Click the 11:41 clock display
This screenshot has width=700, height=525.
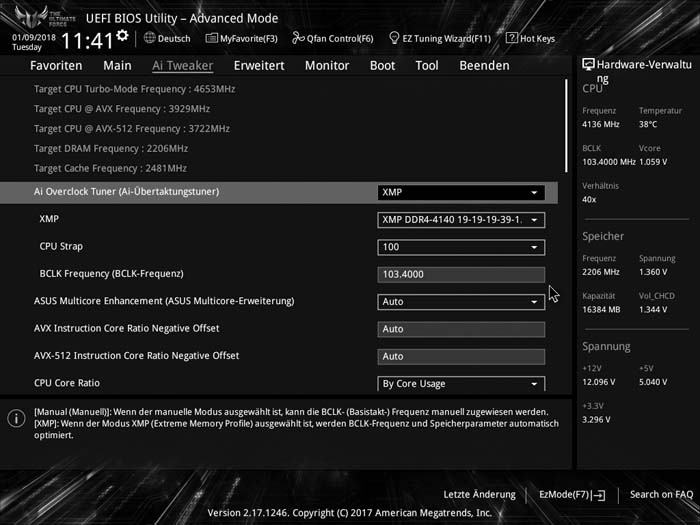pos(87,41)
